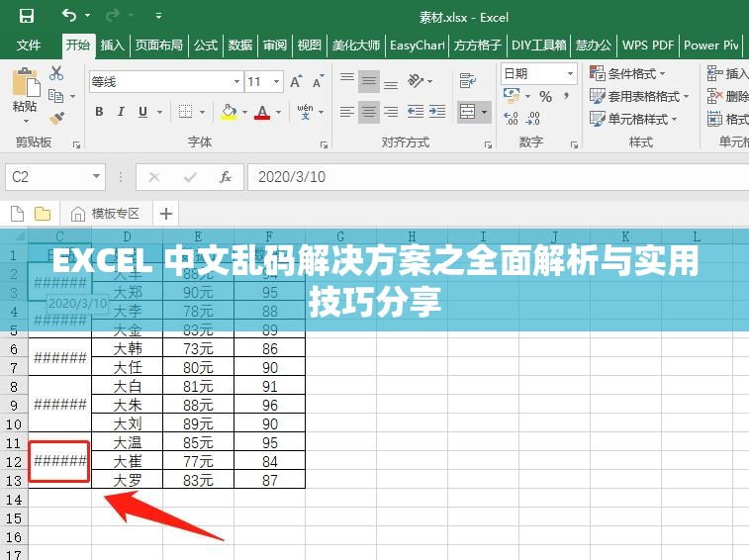749x560 pixels.
Task: Click the formula bar with 2020/3/10
Action: tap(498, 177)
